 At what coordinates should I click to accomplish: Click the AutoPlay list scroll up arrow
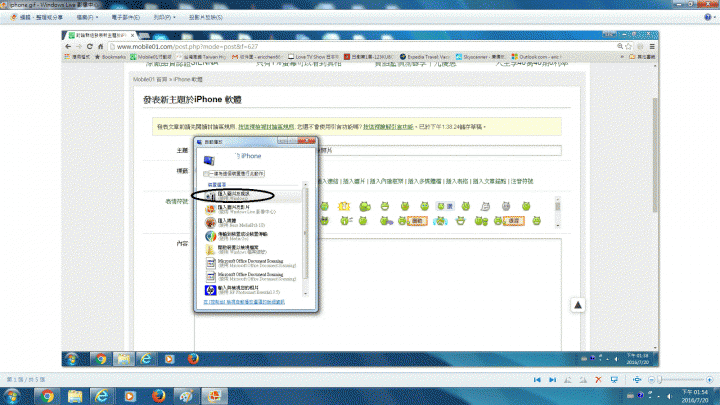(x=305, y=184)
